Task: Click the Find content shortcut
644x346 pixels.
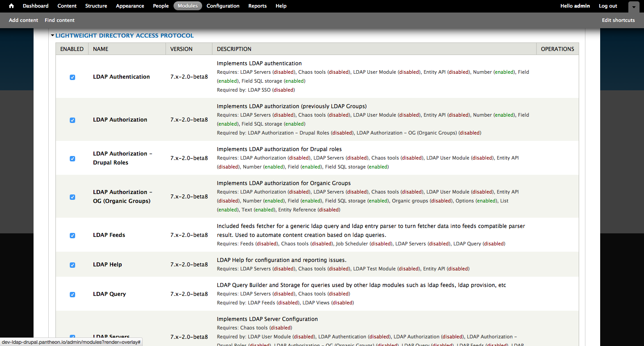Action: (x=59, y=20)
